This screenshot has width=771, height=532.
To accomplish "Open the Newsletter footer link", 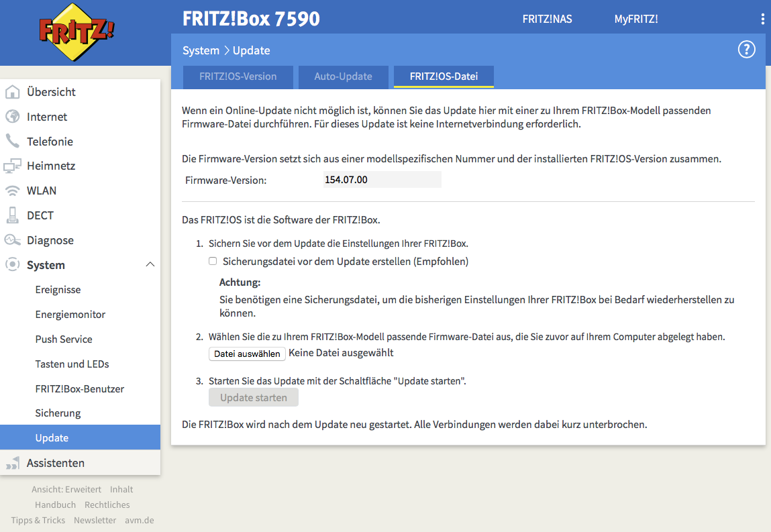I will pos(95,520).
